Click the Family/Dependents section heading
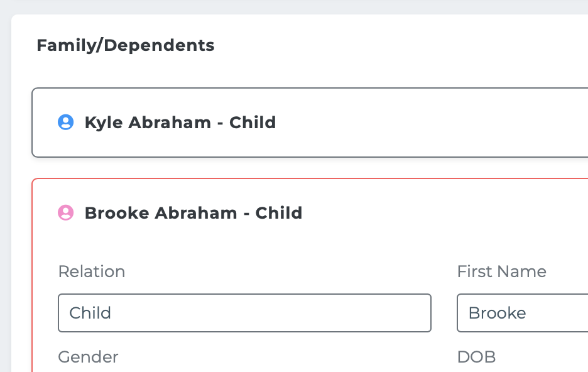 click(126, 45)
